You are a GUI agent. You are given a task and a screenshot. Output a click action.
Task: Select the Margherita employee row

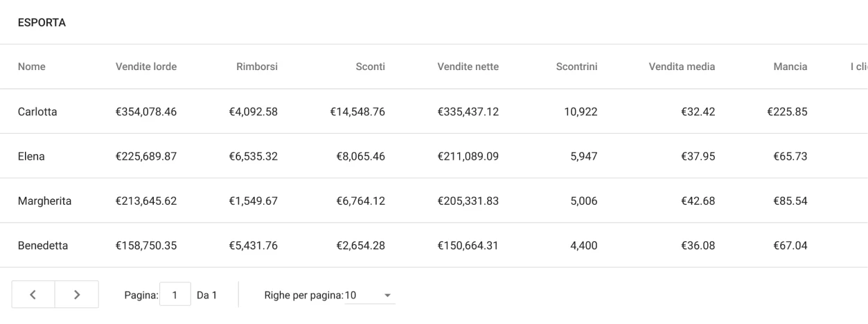click(x=44, y=201)
